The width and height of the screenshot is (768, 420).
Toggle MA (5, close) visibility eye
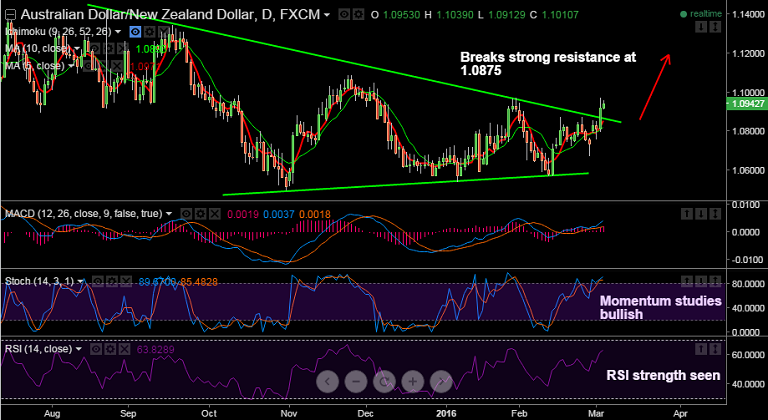[x=88, y=66]
